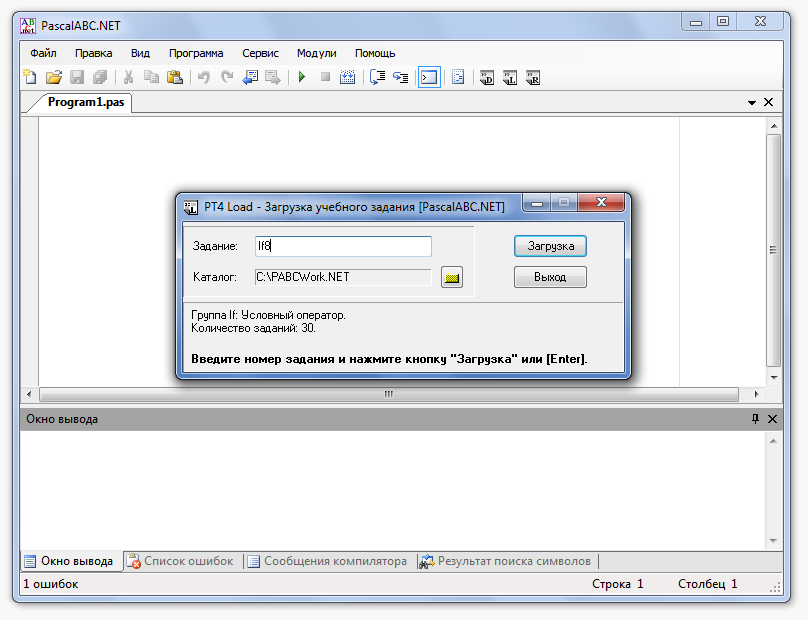
Task: Toggle the output window toolbar button
Action: click(429, 77)
